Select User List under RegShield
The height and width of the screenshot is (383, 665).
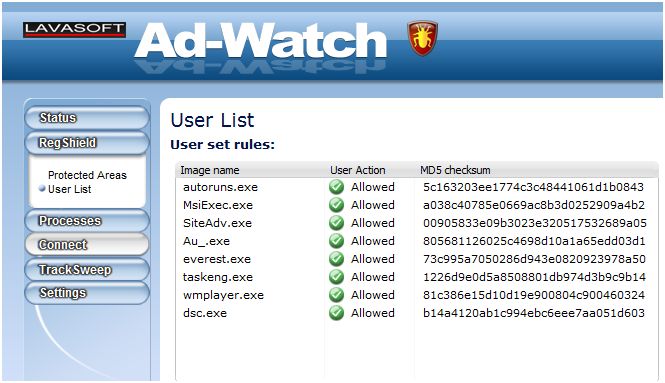coord(70,189)
